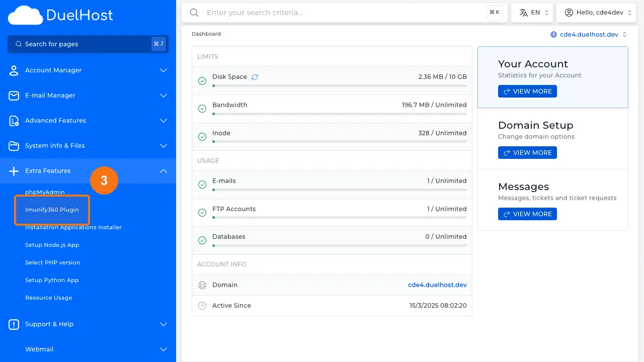Click the Account Manager person icon
The width and height of the screenshot is (644, 362).
click(14, 70)
